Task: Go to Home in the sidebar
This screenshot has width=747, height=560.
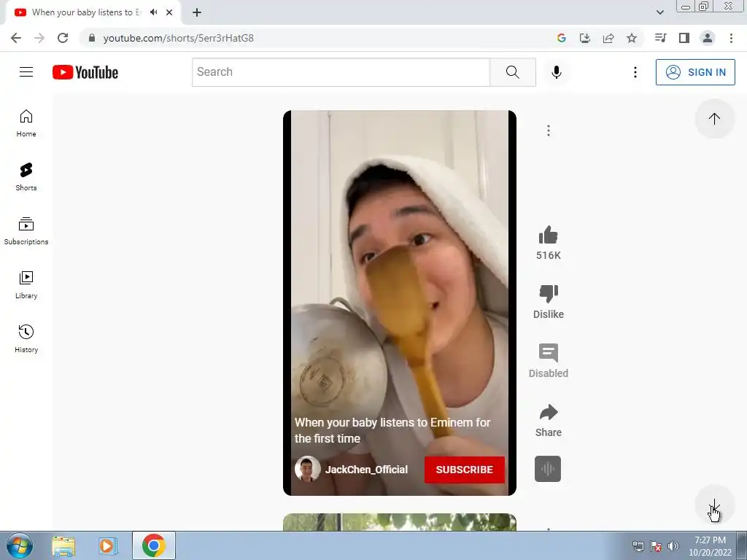Action: pyautogui.click(x=26, y=123)
